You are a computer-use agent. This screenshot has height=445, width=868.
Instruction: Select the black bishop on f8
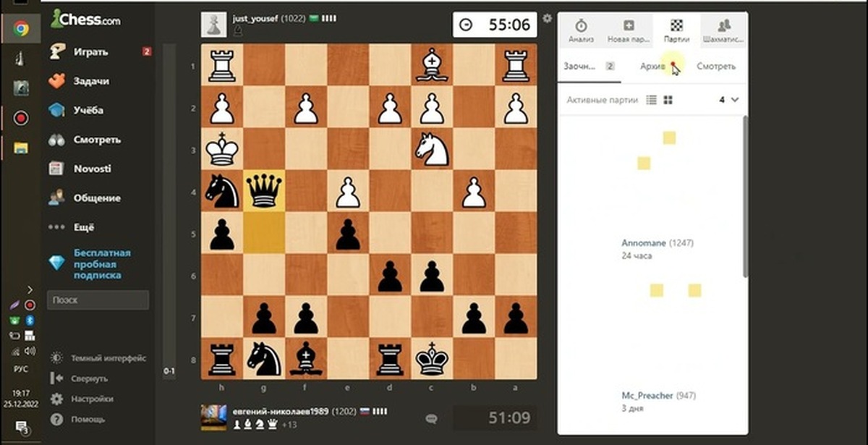click(306, 359)
